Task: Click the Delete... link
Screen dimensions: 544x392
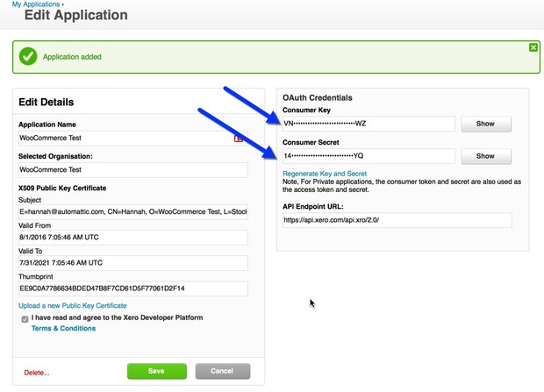Action: pyautogui.click(x=37, y=373)
